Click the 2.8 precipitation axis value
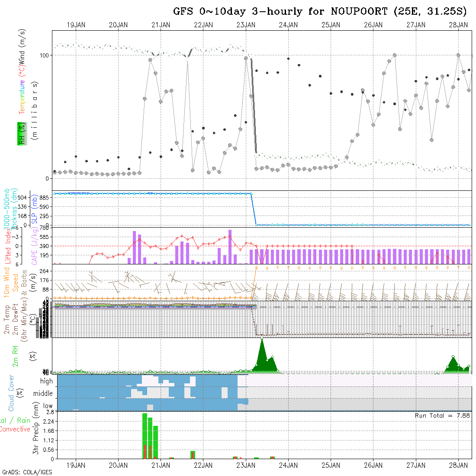476x476 pixels. [50, 412]
